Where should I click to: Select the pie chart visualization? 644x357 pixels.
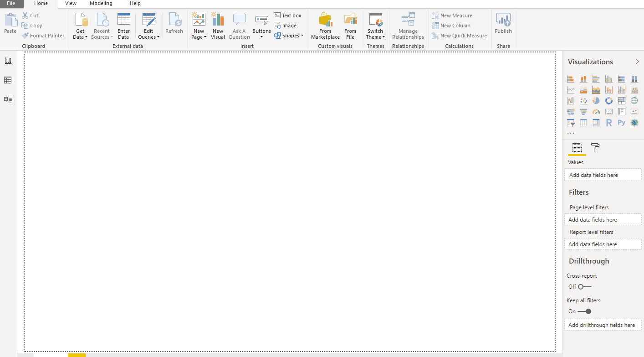click(596, 100)
